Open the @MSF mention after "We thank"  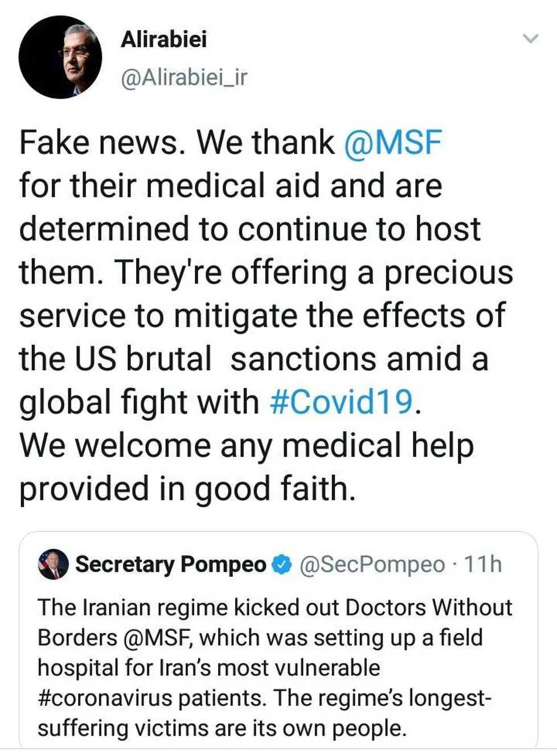coord(392,142)
